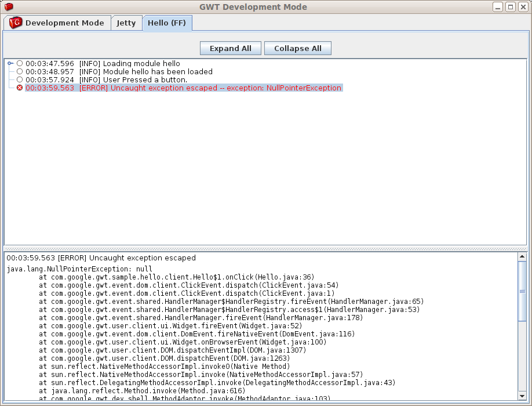This screenshot has width=532, height=406.
Task: Minimize the GWT Development Mode window
Action: click(x=498, y=7)
